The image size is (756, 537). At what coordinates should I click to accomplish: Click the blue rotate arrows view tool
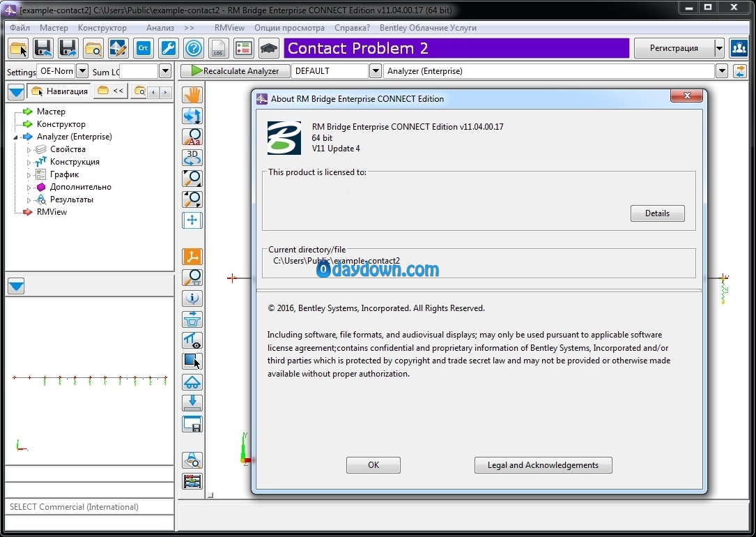click(192, 116)
